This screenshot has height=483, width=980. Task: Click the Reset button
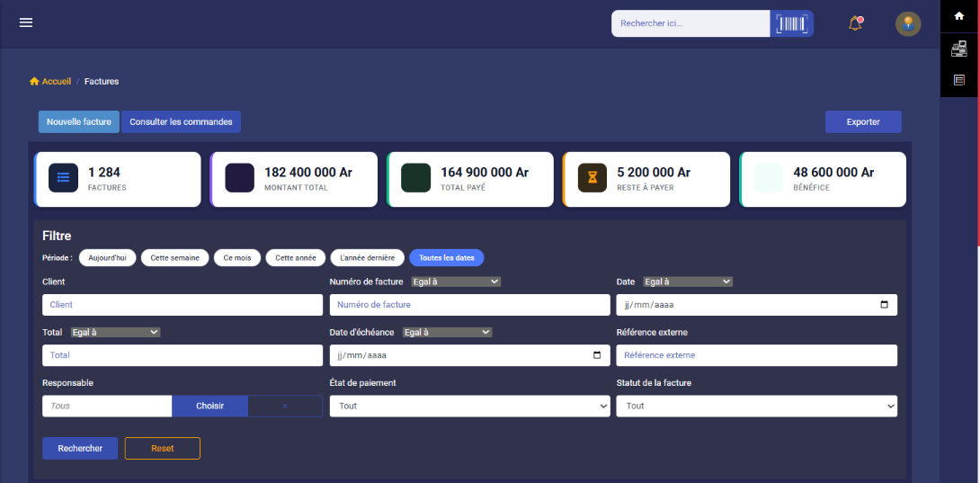[163, 449]
